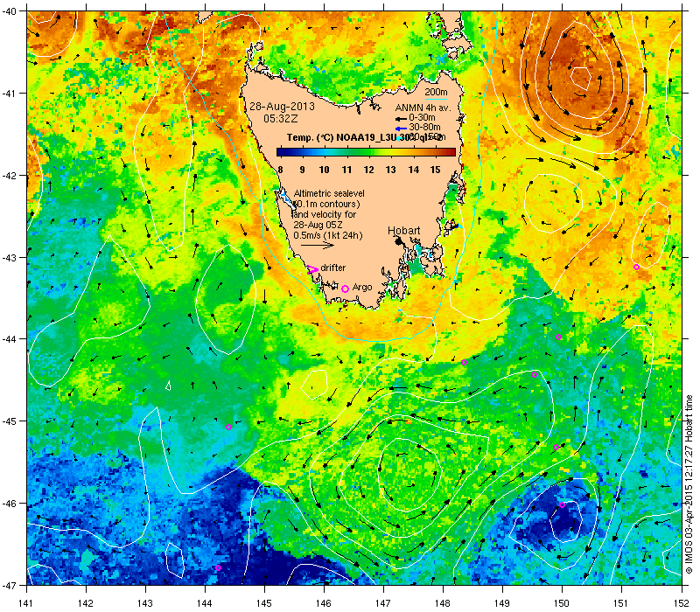Click Argo float marker near 144.2E, 46.8S
This screenshot has height=612, width=700.
[218, 567]
